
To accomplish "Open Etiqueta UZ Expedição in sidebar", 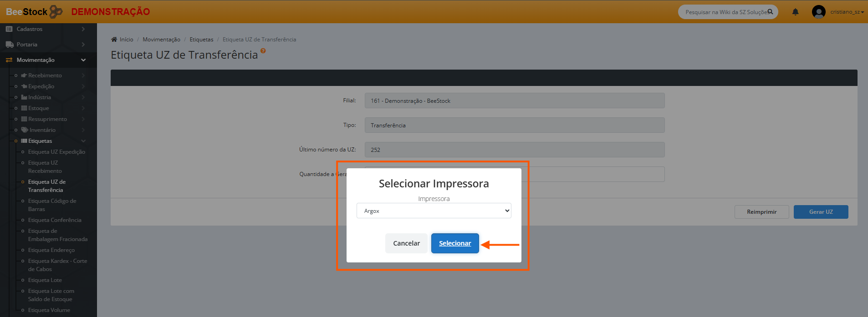I will click(56, 152).
